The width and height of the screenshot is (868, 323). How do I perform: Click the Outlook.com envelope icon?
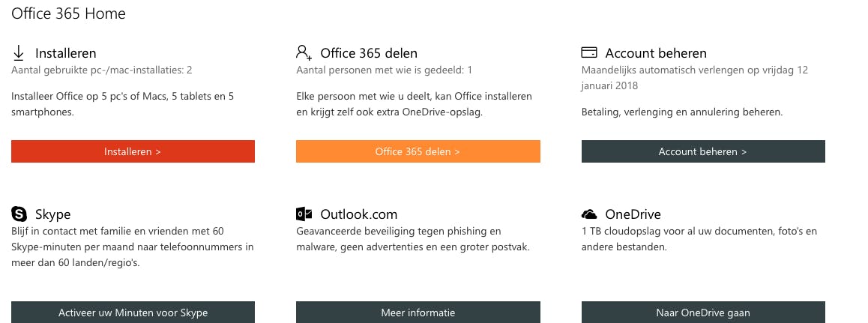304,214
